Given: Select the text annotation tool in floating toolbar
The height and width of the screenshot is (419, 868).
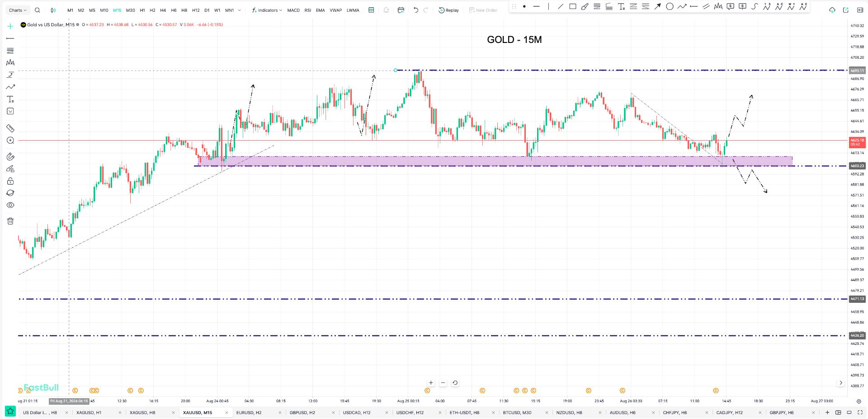Looking at the screenshot, I should tap(621, 6).
